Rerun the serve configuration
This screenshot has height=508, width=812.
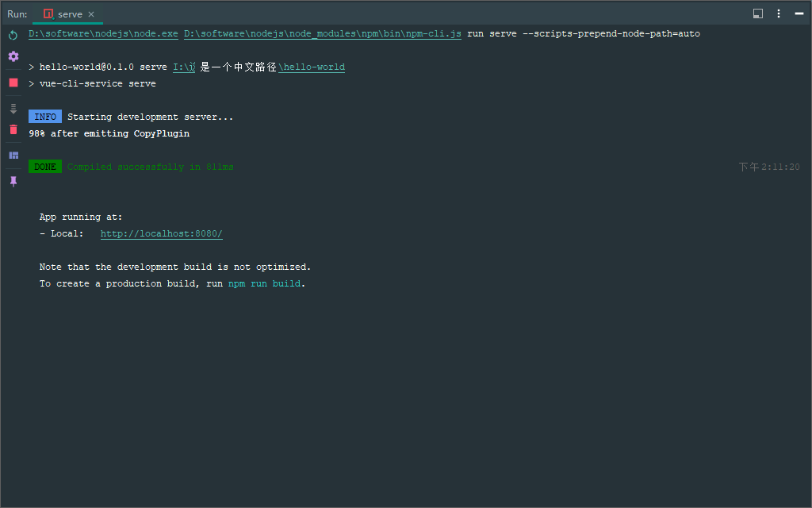pos(13,35)
